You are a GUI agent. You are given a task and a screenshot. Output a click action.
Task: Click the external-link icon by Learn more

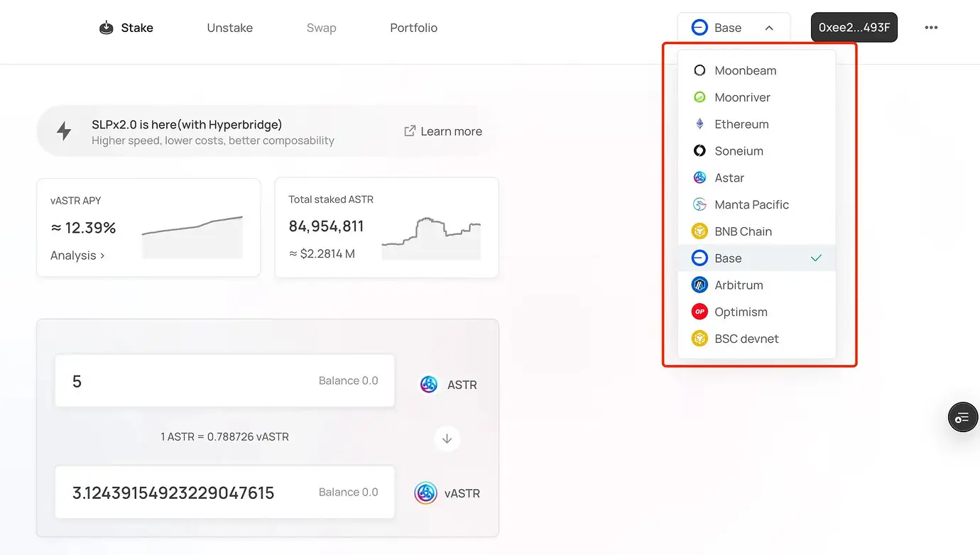pyautogui.click(x=410, y=131)
